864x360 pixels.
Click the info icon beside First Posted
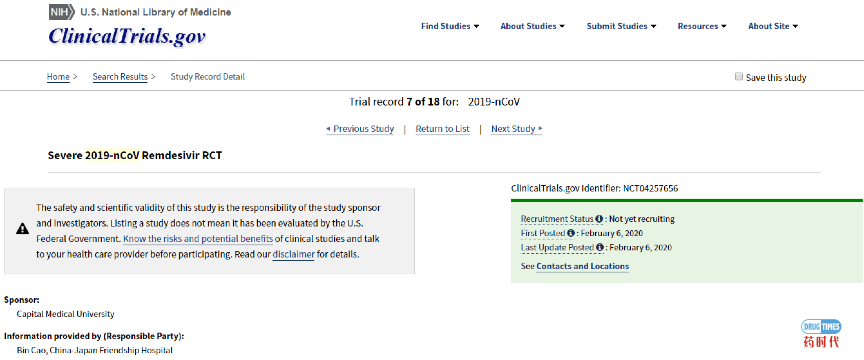point(570,233)
